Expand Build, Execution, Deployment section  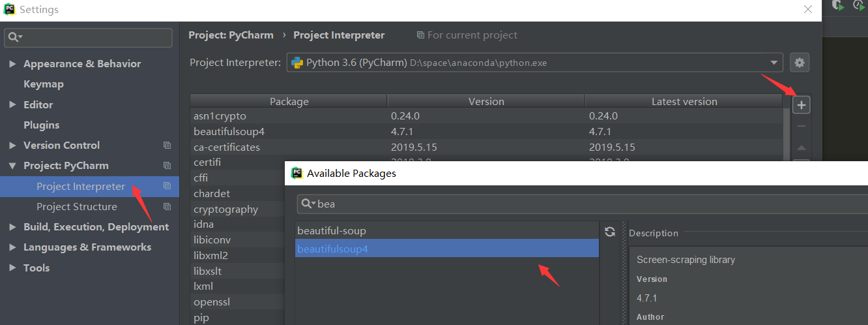[x=12, y=227]
